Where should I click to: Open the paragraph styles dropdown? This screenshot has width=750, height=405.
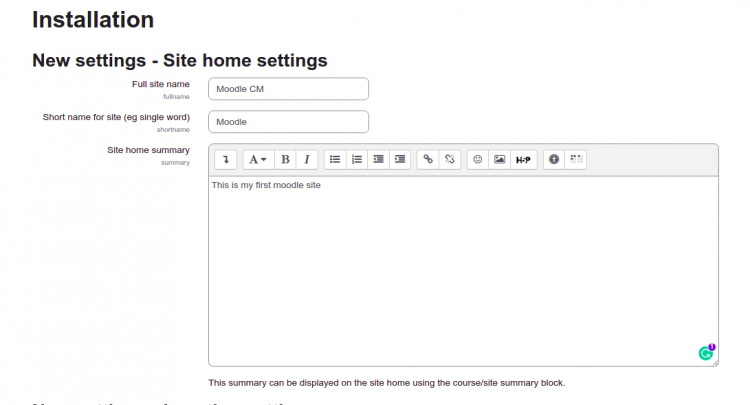(x=257, y=159)
